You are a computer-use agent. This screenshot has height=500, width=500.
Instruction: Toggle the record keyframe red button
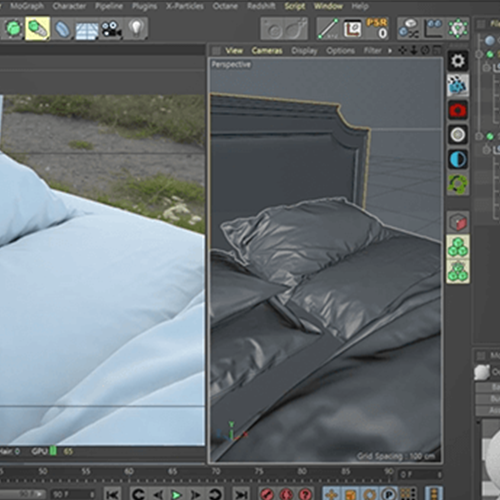click(x=267, y=494)
